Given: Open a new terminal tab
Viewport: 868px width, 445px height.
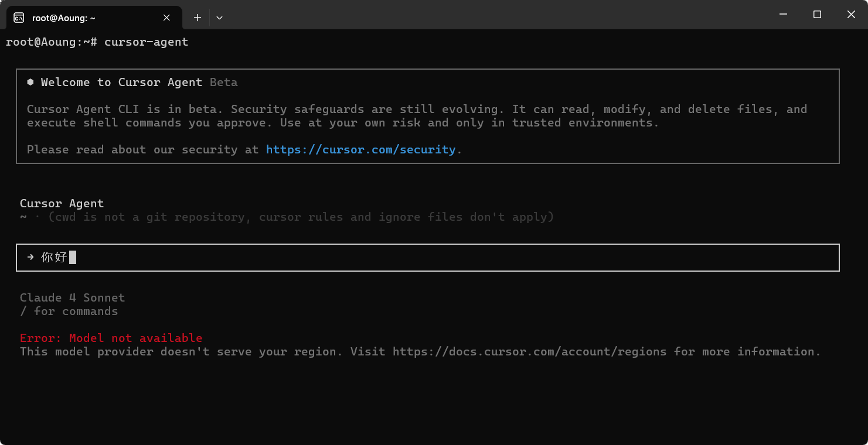Looking at the screenshot, I should tap(198, 18).
